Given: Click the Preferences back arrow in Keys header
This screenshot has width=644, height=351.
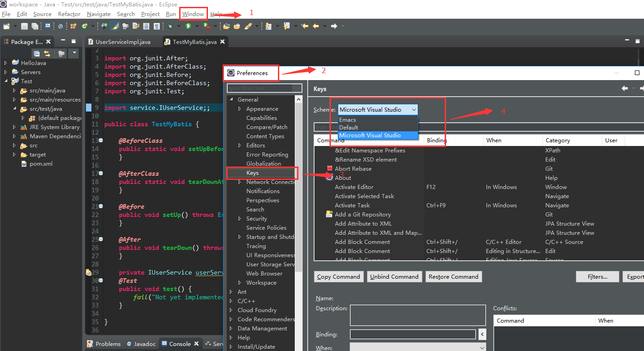Looking at the screenshot, I should (x=625, y=88).
